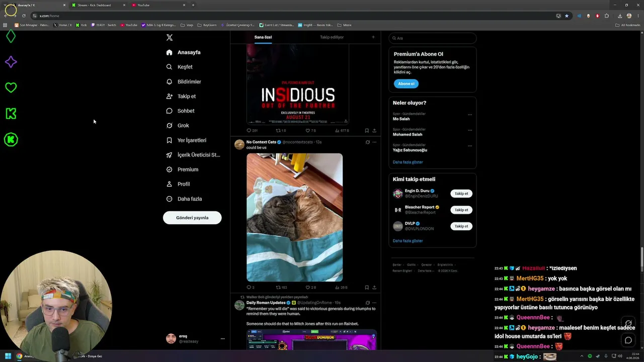The height and width of the screenshot is (362, 644).
Task: Switch to Takip ediliyor tab
Action: click(x=332, y=37)
